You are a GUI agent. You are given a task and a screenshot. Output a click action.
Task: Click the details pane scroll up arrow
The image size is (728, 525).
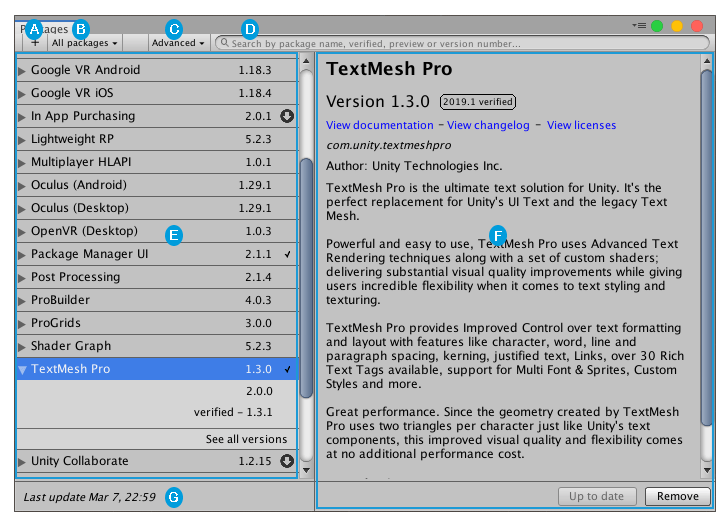click(707, 61)
